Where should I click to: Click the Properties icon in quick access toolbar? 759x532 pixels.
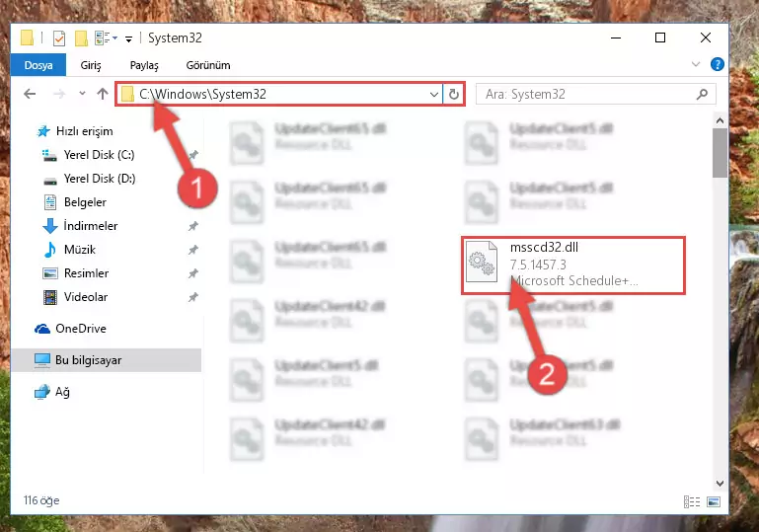coord(59,38)
